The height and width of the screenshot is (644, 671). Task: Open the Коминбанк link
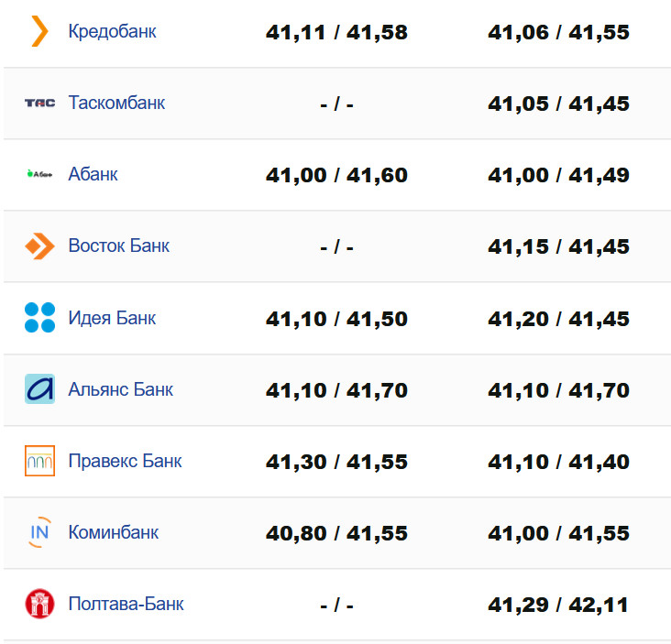[113, 532]
